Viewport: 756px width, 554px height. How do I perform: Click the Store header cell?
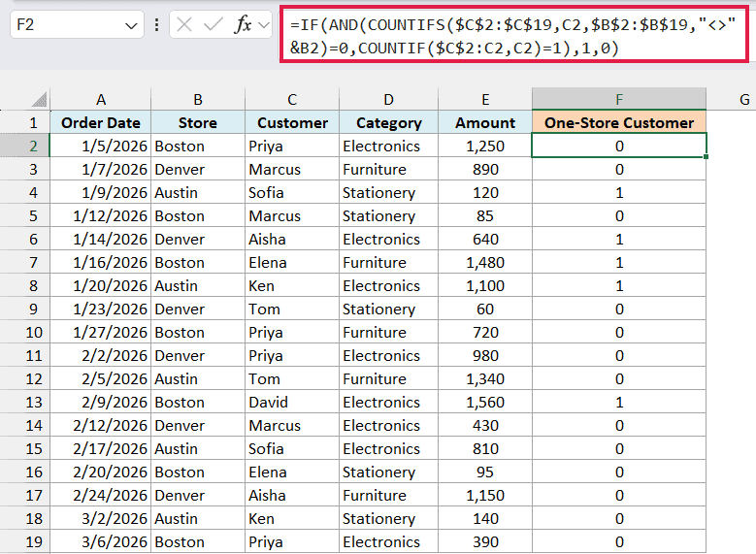click(198, 122)
